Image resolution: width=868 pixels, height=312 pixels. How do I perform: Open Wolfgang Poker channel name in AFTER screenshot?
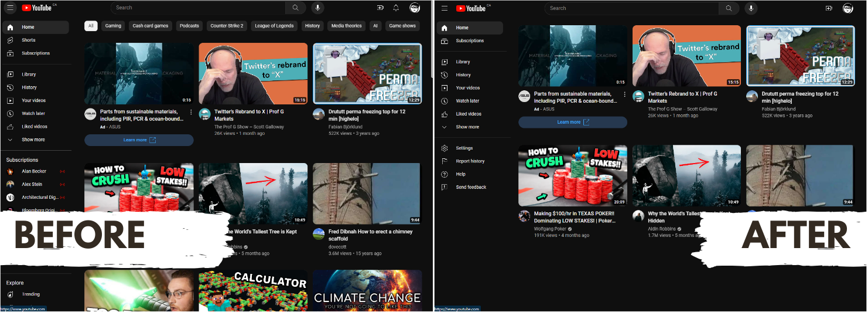[x=551, y=229]
